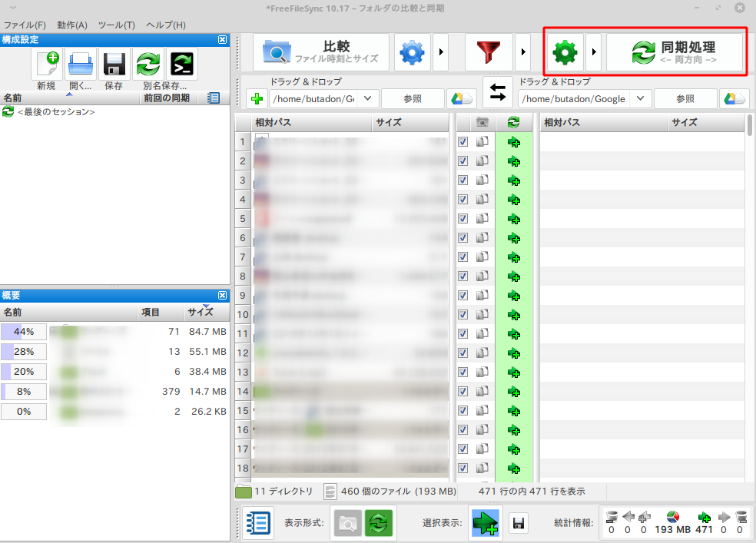Open right folder path history dropdown
Viewport: 756px width, 543px height.
[640, 99]
